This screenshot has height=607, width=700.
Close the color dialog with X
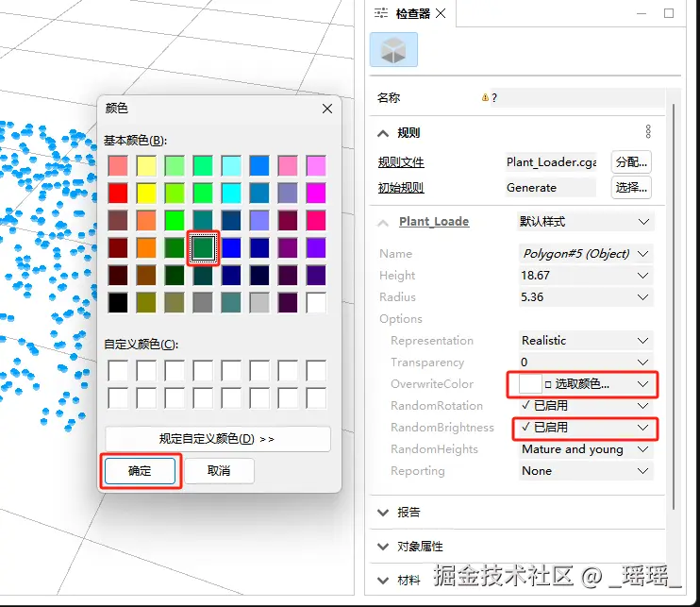coord(327,109)
